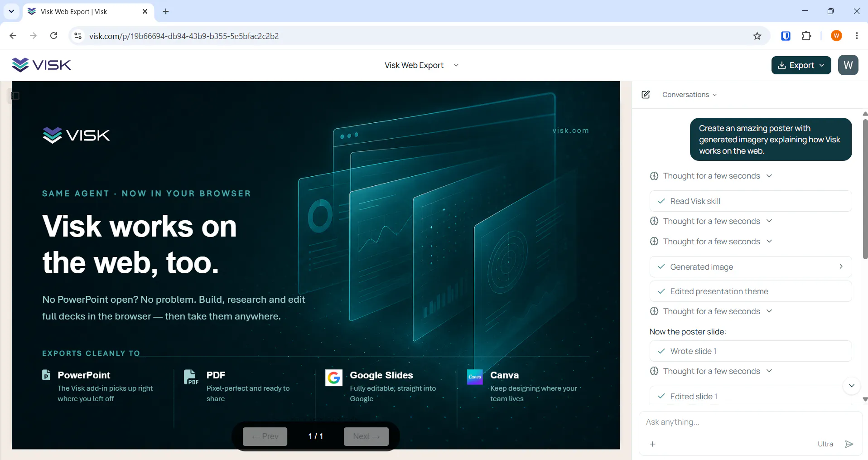
Task: Click the Google logo icon on poster
Action: [334, 378]
